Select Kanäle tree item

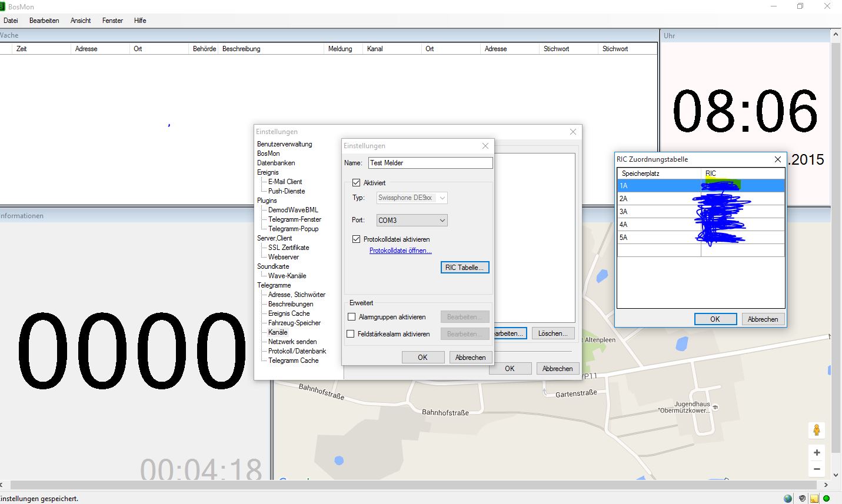(x=278, y=332)
